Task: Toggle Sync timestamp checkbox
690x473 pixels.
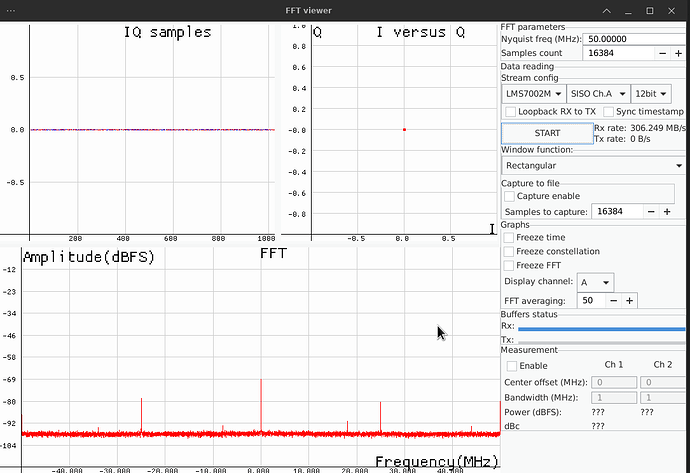Action: point(609,112)
